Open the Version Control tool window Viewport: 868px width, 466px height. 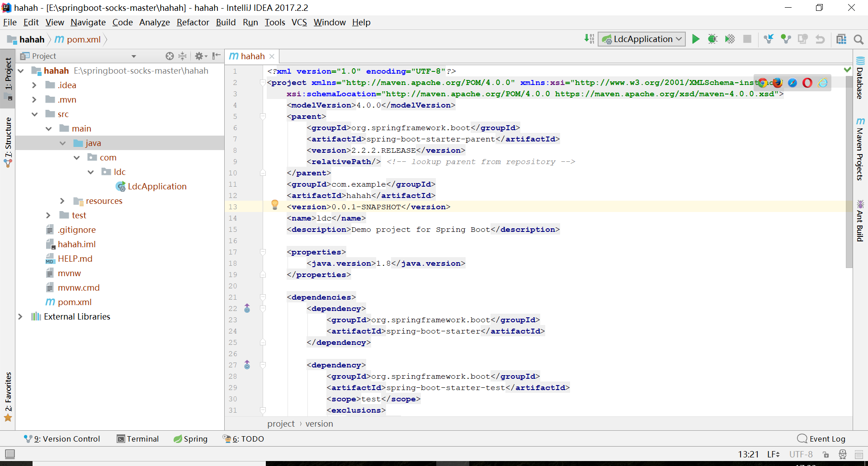[x=62, y=438]
